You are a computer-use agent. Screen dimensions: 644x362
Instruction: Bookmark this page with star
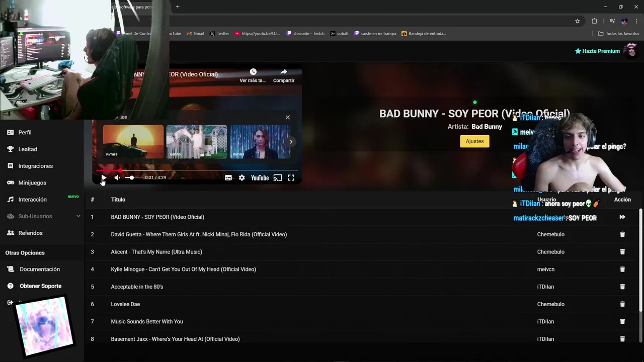(578, 21)
